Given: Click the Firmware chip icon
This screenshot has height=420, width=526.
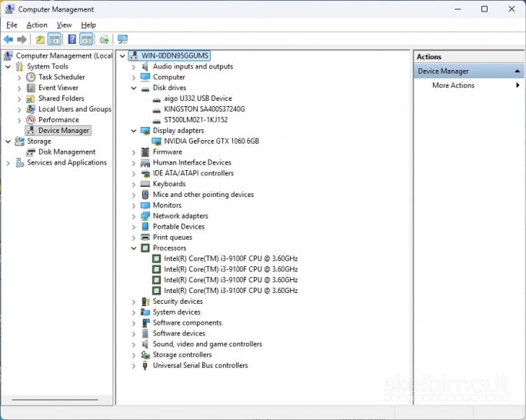Looking at the screenshot, I should pos(145,152).
